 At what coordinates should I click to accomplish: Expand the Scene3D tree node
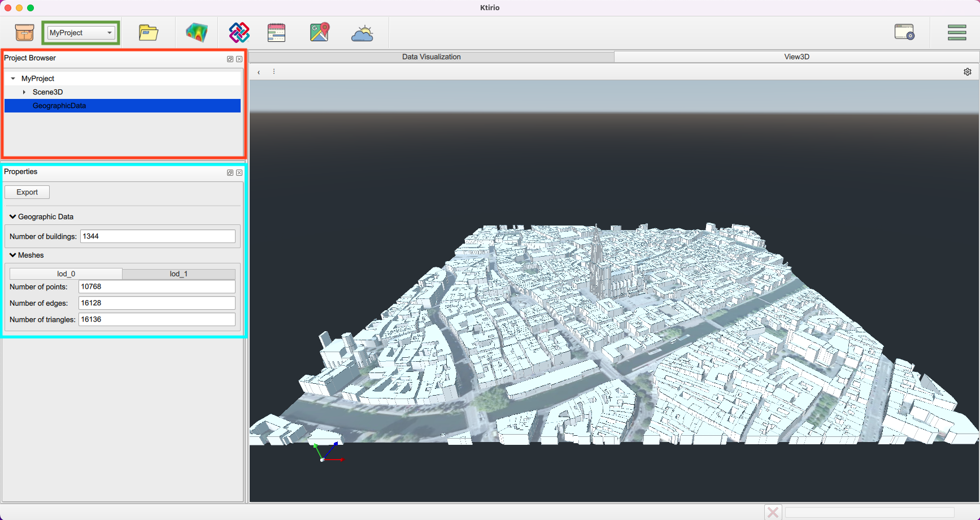pyautogui.click(x=24, y=92)
